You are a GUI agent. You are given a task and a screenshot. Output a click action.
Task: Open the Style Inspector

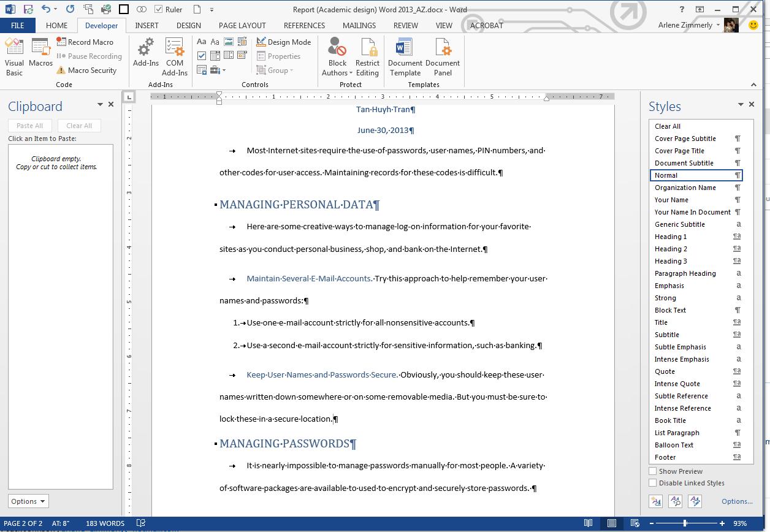[x=675, y=501]
